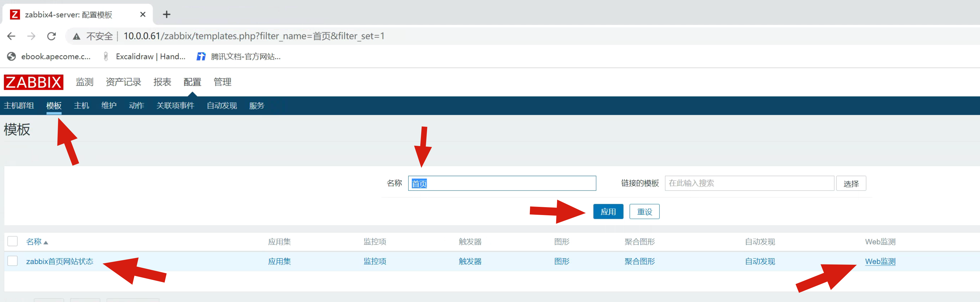Click the browser forward arrow
The image size is (980, 302).
coord(31,36)
